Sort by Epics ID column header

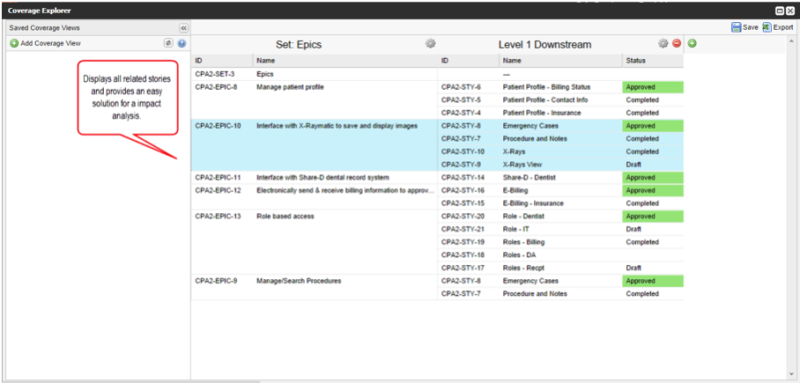222,61
